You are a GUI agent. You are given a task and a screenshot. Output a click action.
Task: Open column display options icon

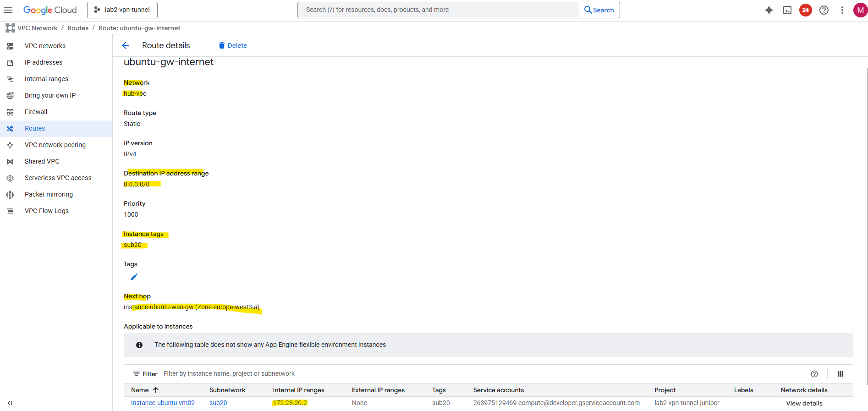click(841, 374)
